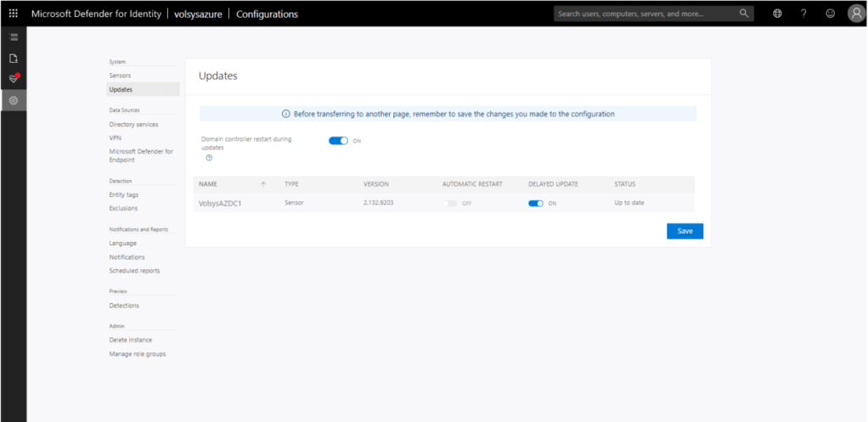Select Directory services in Data Sources
868x422 pixels.
coord(134,124)
